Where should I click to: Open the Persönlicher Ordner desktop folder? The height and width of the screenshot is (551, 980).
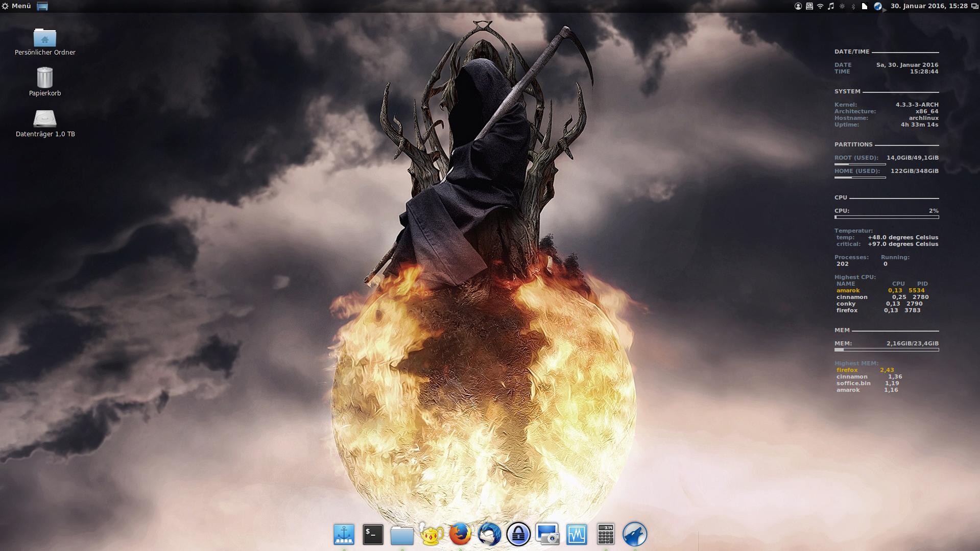click(x=45, y=42)
